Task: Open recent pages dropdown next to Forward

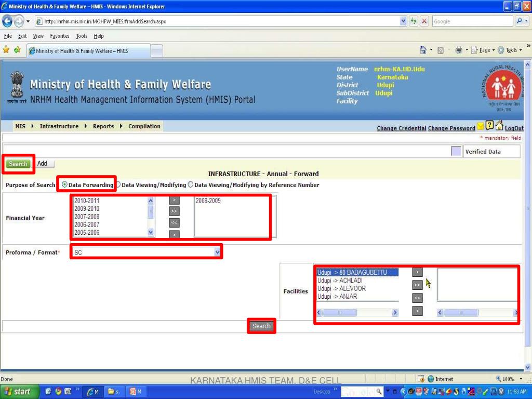Action: pyautogui.click(x=28, y=21)
